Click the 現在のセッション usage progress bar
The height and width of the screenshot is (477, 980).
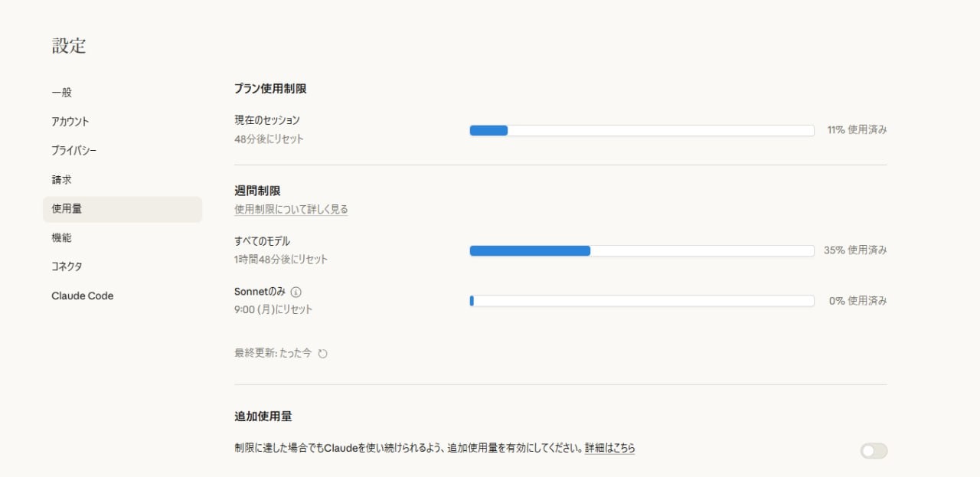(642, 130)
